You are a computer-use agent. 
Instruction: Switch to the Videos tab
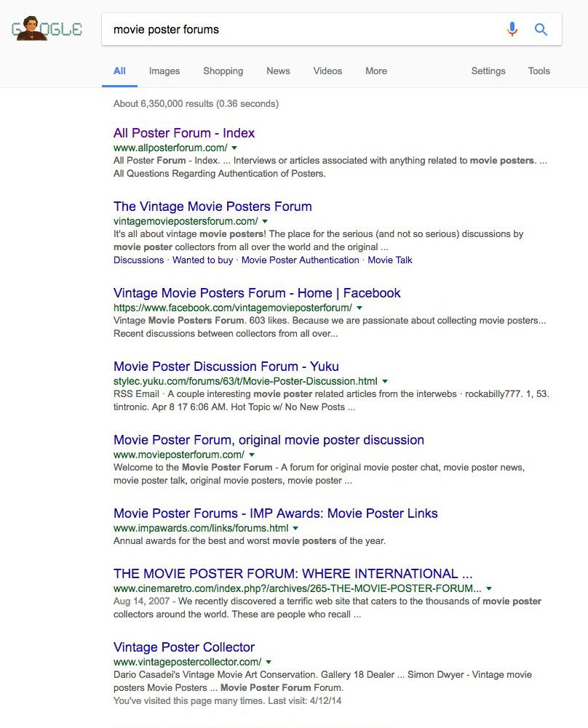[x=327, y=71]
